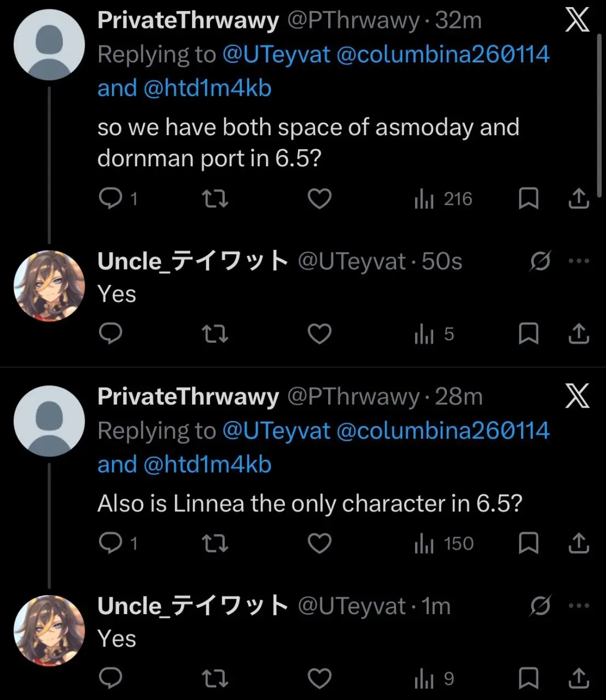
Task: Open more options on the 1m reply
Action: click(579, 605)
